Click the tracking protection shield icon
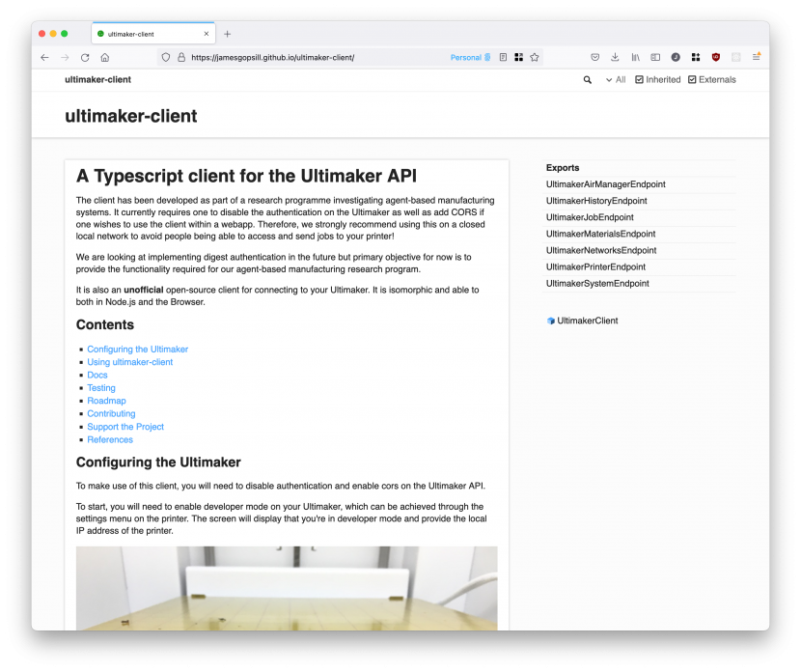The image size is (801, 672). click(166, 58)
